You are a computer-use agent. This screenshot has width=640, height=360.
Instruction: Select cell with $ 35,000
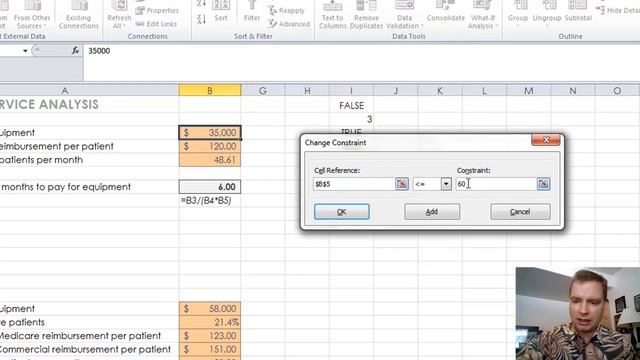tap(210, 133)
